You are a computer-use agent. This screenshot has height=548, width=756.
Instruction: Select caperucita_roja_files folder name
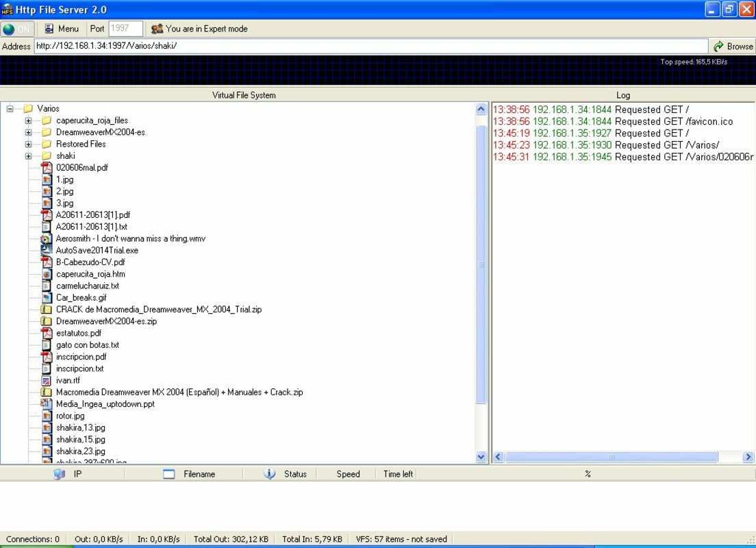pyautogui.click(x=92, y=121)
